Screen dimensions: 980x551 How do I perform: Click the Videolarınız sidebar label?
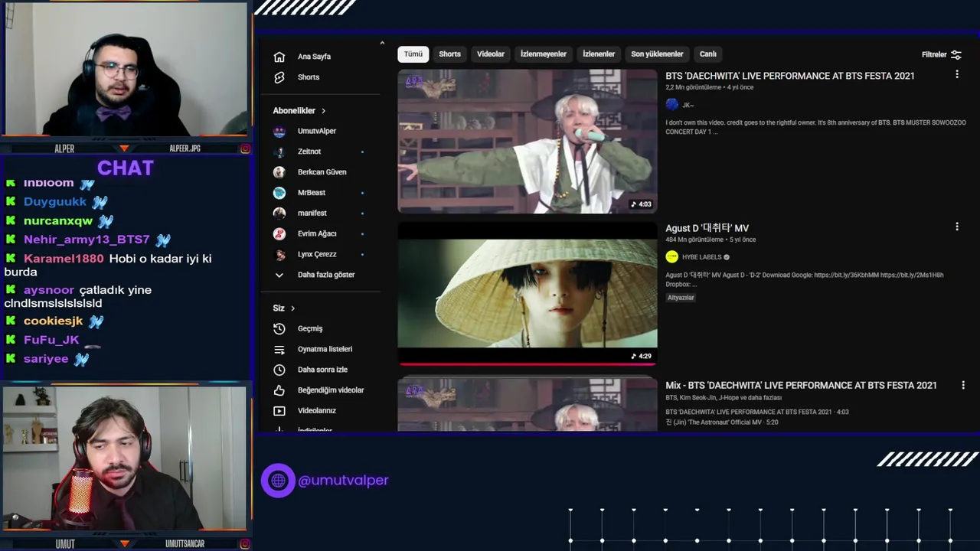317,411
